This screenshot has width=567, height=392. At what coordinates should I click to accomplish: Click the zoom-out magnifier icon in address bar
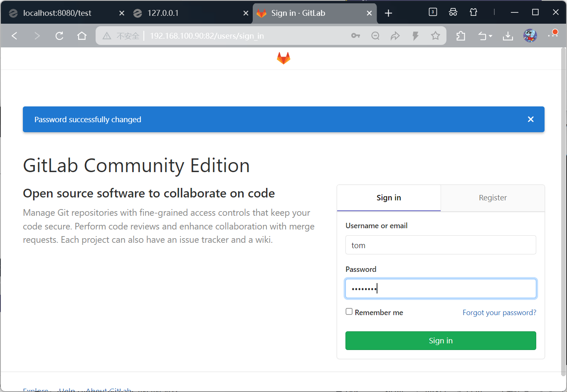375,36
